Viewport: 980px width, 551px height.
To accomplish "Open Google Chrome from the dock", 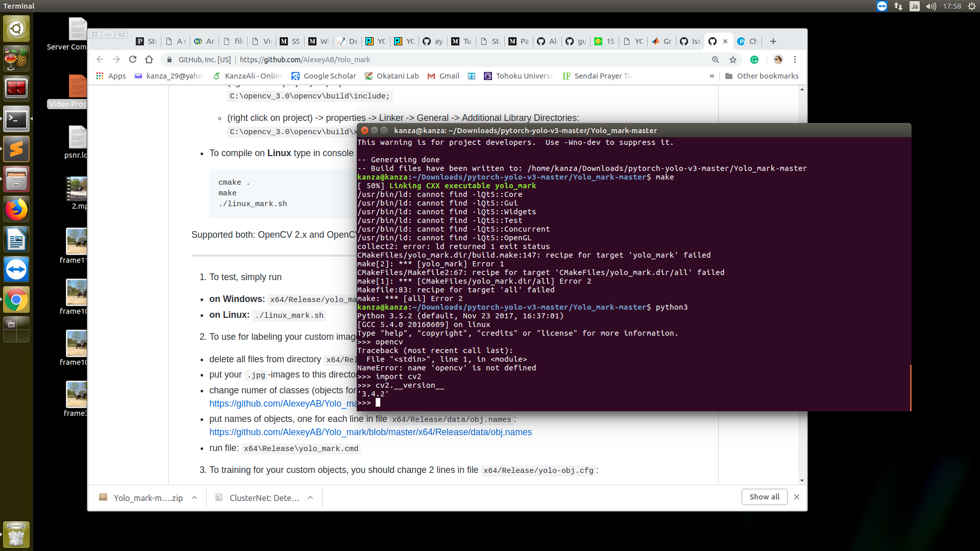I will point(16,299).
